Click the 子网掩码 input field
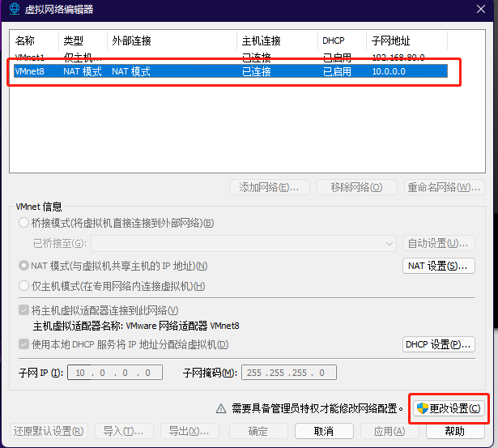The height and width of the screenshot is (448, 498). click(x=289, y=373)
